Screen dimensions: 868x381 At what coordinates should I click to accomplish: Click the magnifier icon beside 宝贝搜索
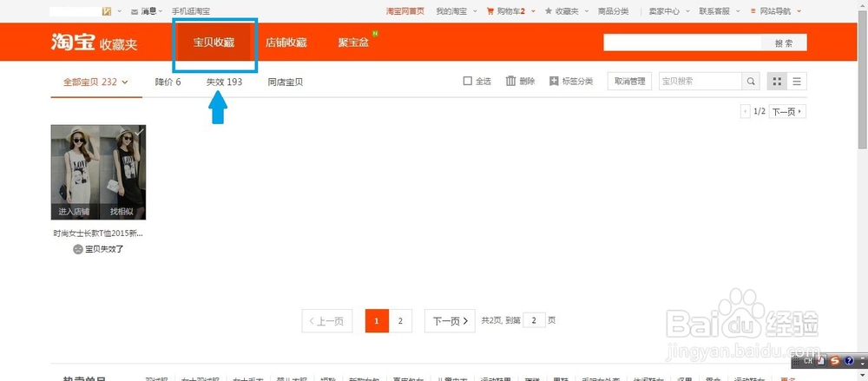751,82
